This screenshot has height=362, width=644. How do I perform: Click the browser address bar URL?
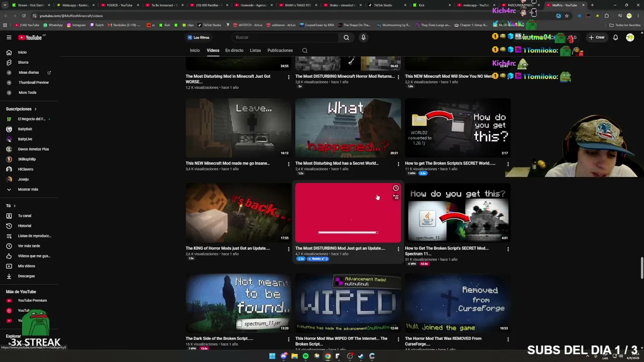coord(71,16)
